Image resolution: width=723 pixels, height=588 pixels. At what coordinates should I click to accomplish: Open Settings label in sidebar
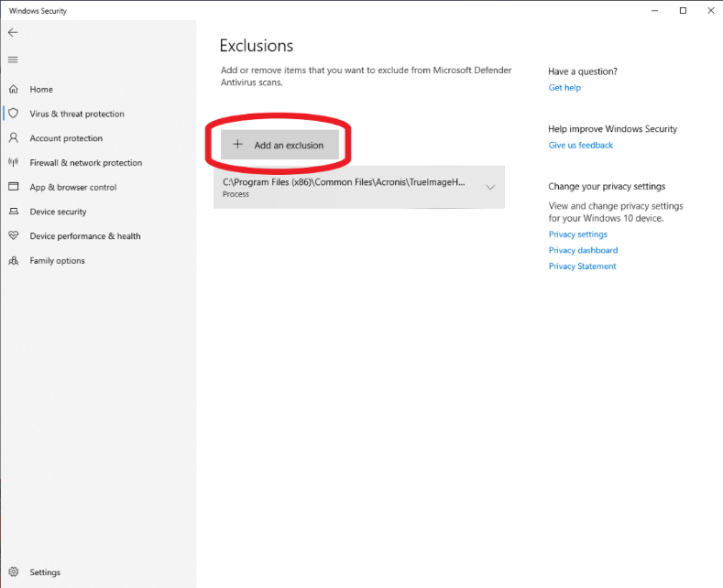click(45, 572)
